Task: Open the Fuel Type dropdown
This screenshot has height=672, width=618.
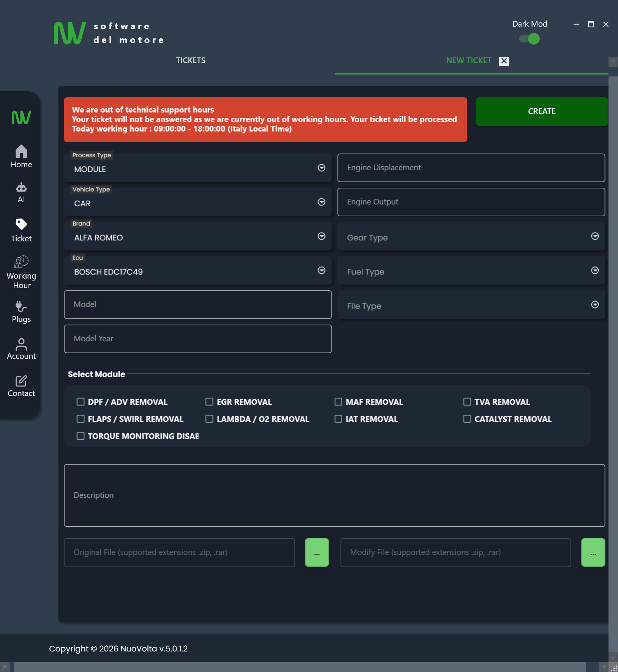Action: (594, 271)
